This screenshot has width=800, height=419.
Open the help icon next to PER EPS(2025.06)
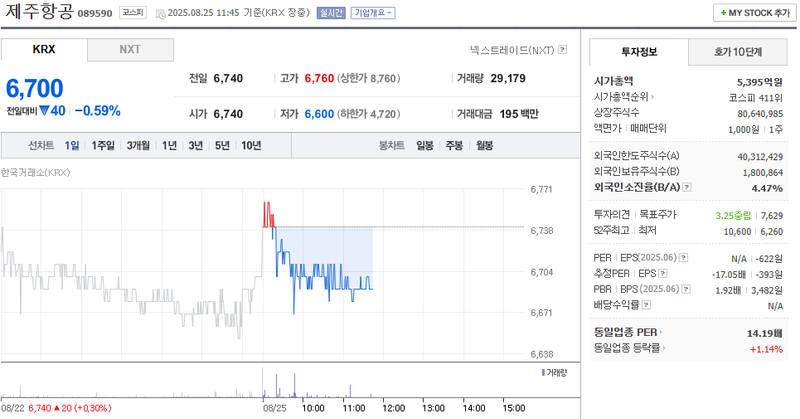684,258
